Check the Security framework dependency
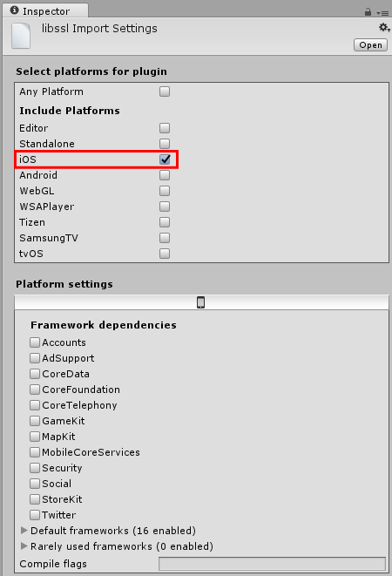392x576 pixels. pos(35,468)
